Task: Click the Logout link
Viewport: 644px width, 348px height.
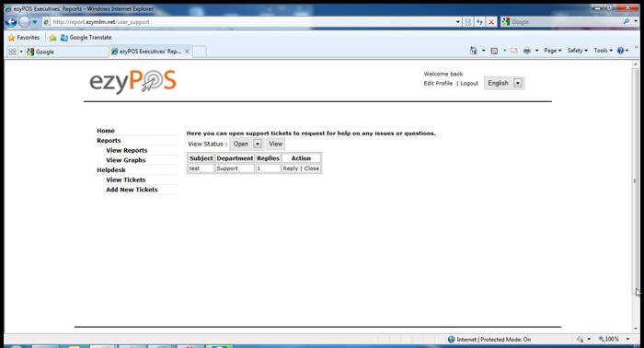Action: (469, 83)
